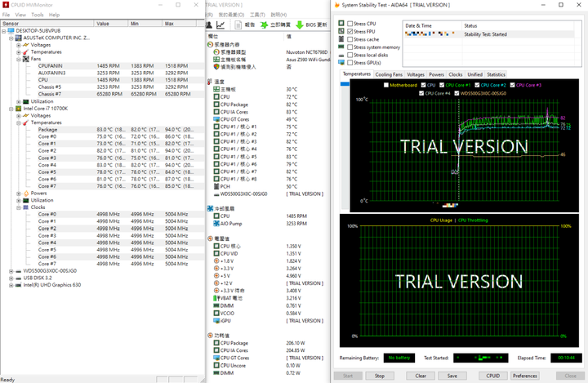This screenshot has width=588, height=383.
Task: Click the USB DISK 3.2 drive icon
Action: pos(18,278)
